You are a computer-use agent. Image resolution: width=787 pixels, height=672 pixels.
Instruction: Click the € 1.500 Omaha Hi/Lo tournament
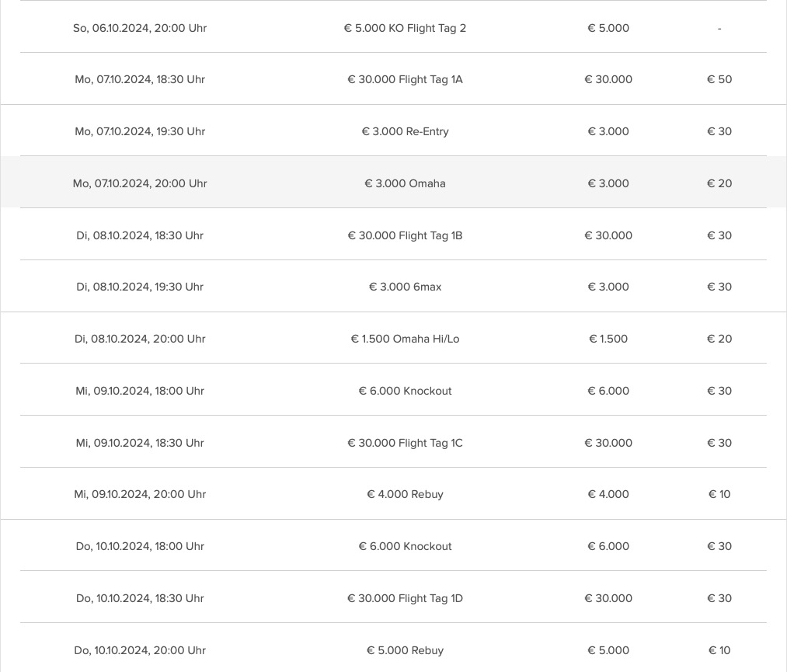(x=405, y=339)
